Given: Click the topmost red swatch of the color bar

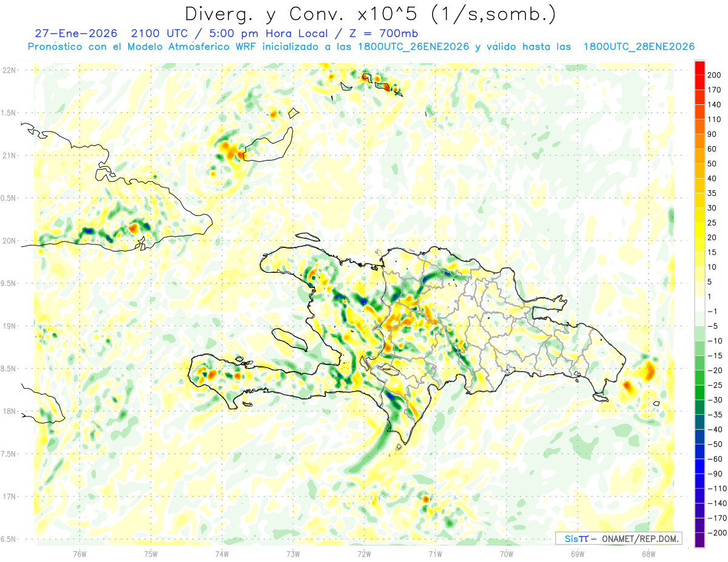Looking at the screenshot, I should coord(700,67).
